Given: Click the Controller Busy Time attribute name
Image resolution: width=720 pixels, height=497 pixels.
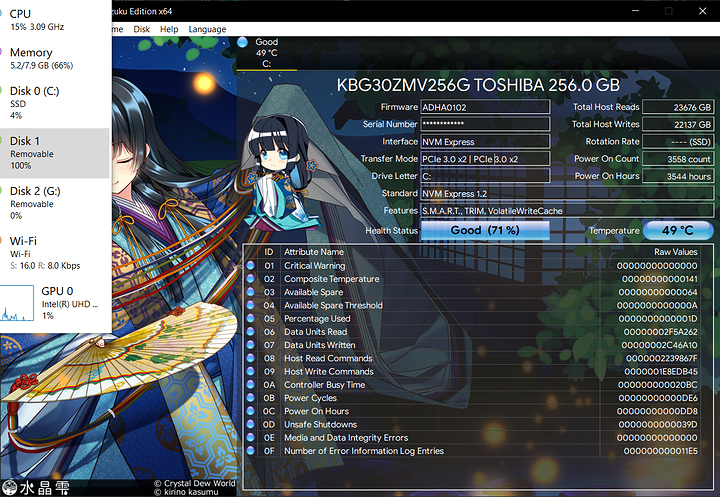Looking at the screenshot, I should click(324, 385).
